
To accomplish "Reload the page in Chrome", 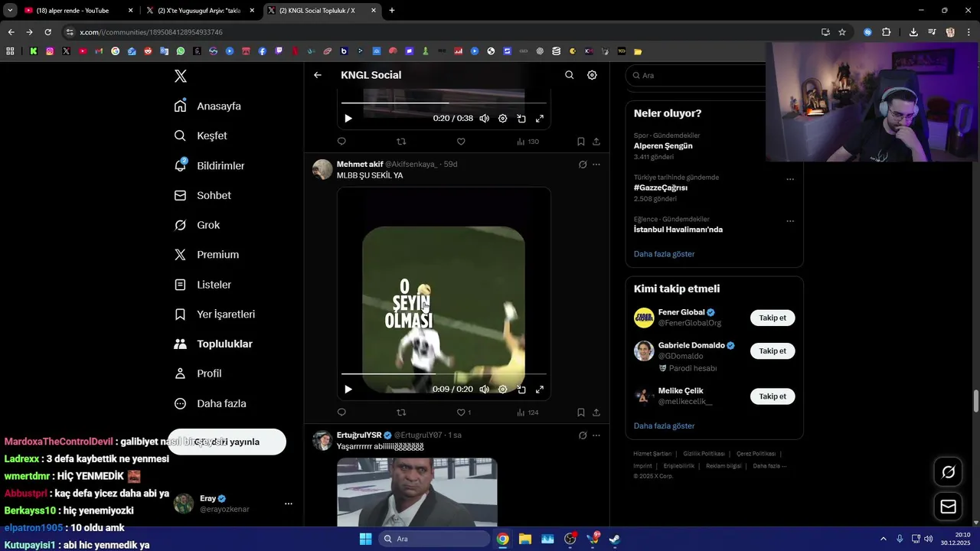I will [47, 32].
